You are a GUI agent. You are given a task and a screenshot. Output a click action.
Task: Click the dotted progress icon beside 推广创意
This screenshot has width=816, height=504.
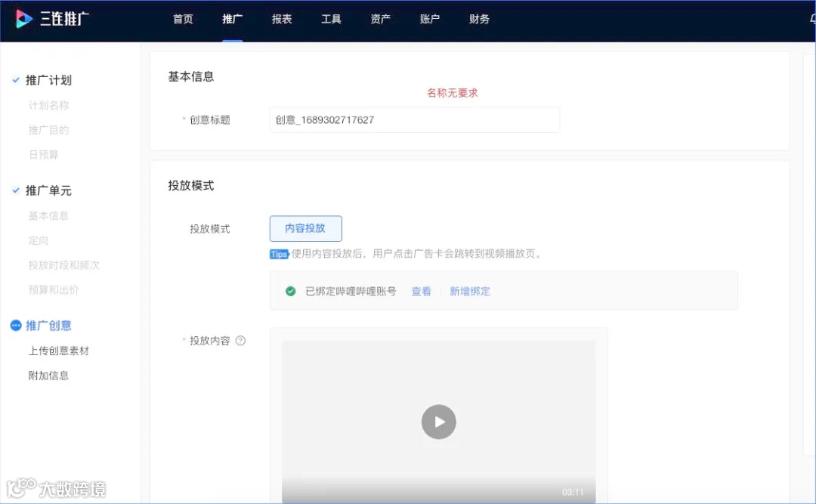(16, 325)
